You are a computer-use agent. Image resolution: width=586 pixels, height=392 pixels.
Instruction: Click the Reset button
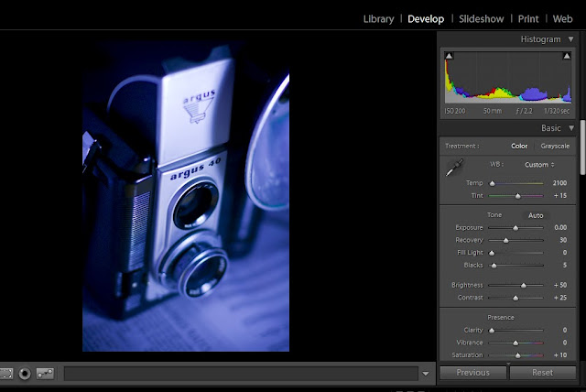542,373
